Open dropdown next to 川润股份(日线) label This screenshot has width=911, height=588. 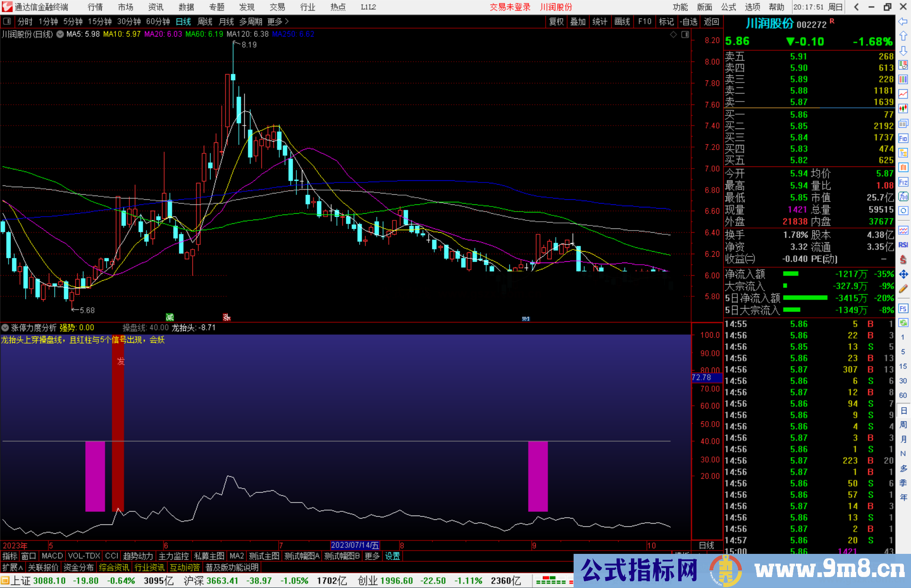click(60, 34)
